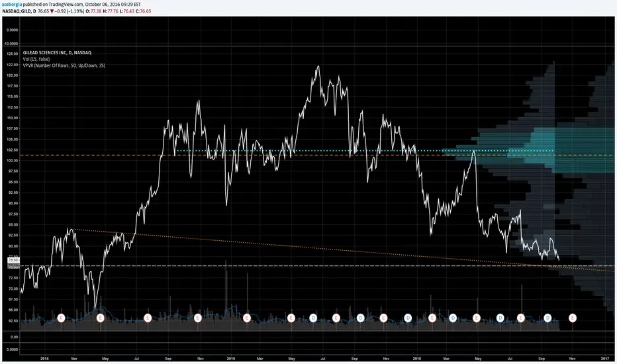Click the VPVR (Number Of Rows, 50) indicator legend
The width and height of the screenshot is (617, 364).
click(x=64, y=66)
